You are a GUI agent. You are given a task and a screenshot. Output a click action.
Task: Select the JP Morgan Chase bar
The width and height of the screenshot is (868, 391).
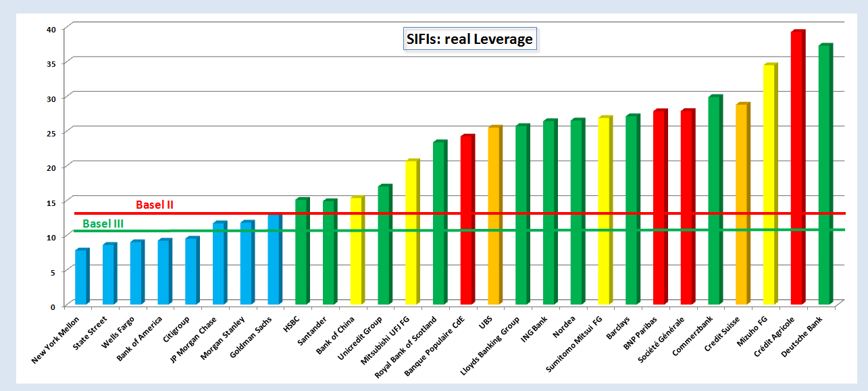click(220, 263)
